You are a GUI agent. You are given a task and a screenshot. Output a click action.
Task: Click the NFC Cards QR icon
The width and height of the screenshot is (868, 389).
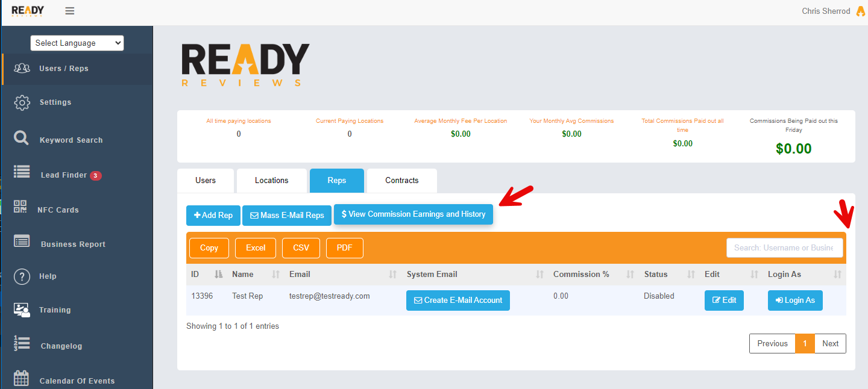tap(20, 207)
